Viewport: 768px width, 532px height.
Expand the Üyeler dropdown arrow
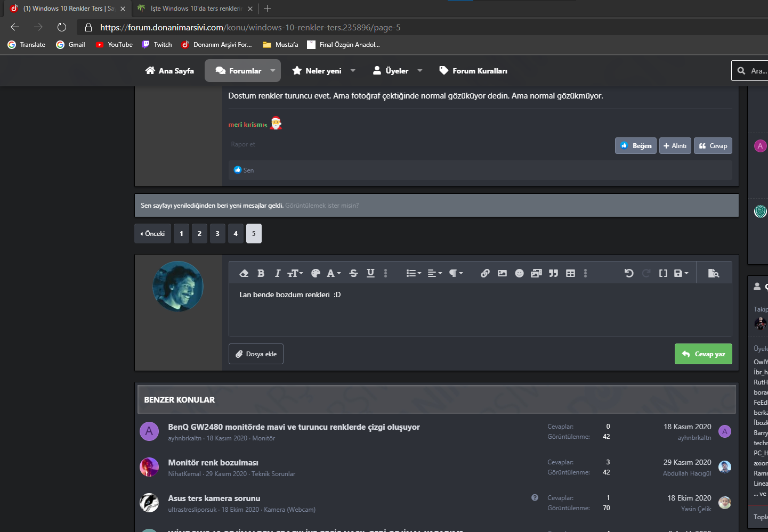[420, 71]
